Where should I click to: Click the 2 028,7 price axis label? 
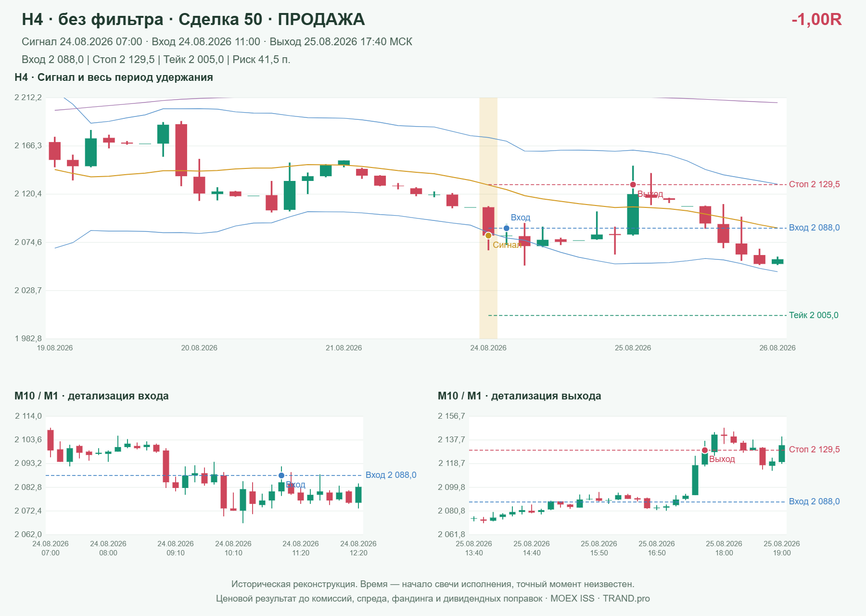tap(28, 291)
